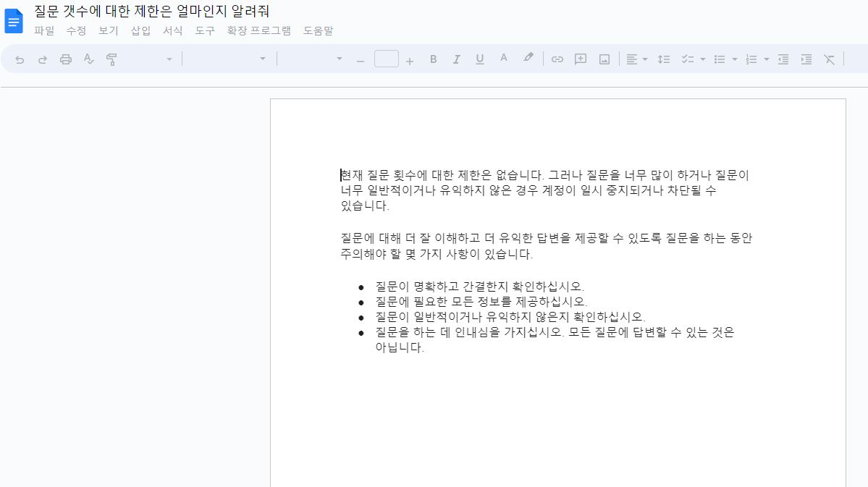This screenshot has height=487, width=868.
Task: Toggle italic formatting
Action: coord(456,59)
